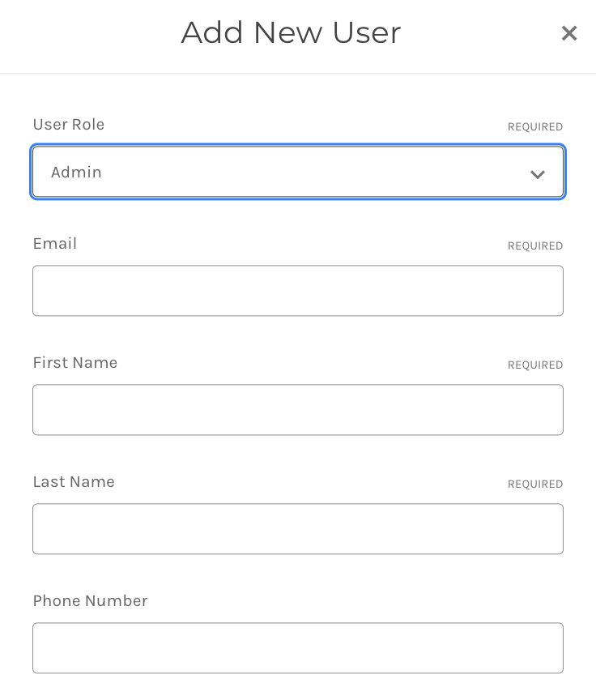
Task: Focus the Email input field
Action: [298, 291]
